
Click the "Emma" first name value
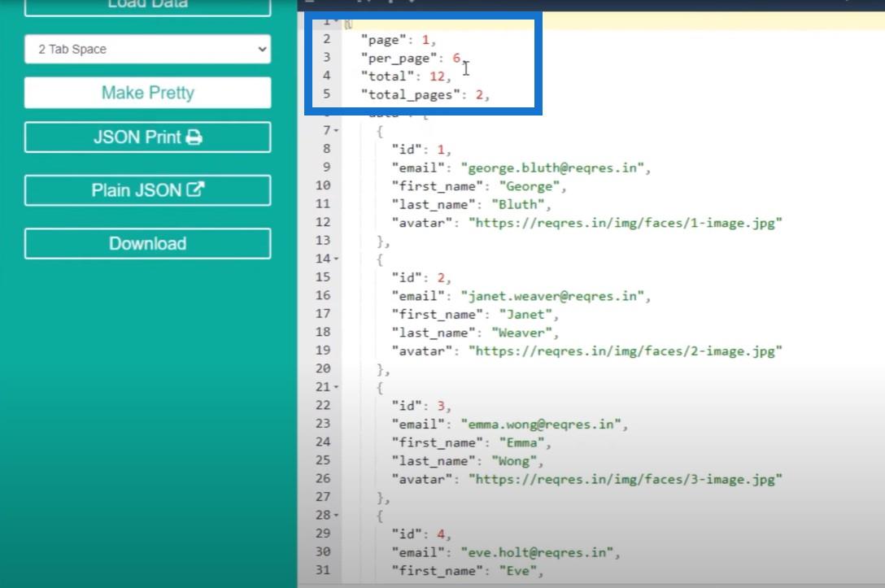click(x=521, y=442)
